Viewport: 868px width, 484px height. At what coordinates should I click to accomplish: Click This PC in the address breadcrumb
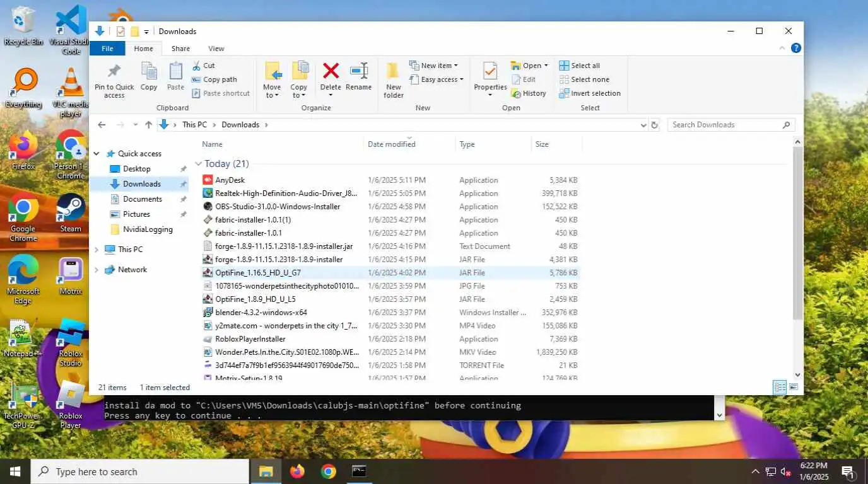tap(194, 125)
